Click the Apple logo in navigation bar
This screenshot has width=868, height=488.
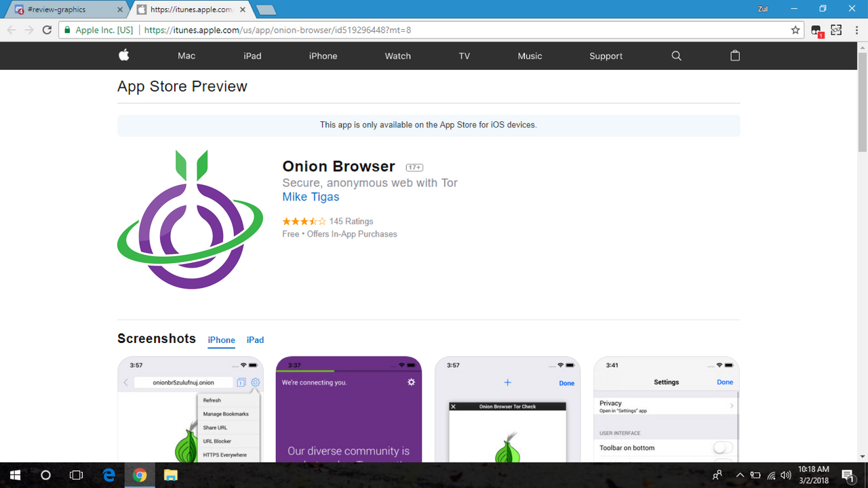coord(124,56)
